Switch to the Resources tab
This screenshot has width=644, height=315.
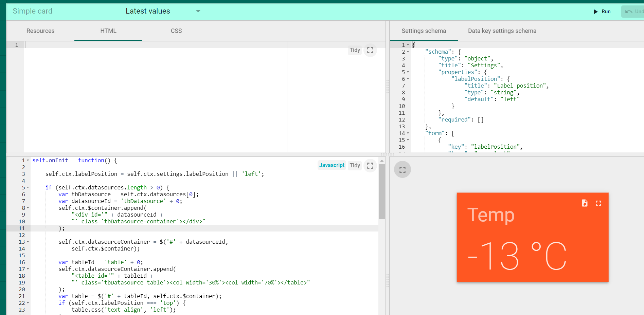40,31
